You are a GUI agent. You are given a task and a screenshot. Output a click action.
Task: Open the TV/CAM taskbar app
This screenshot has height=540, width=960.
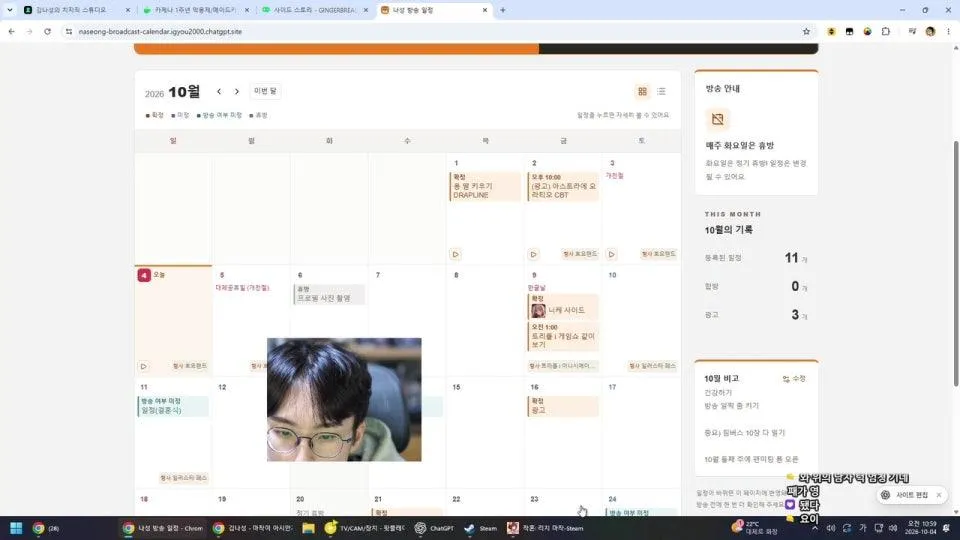tap(365, 528)
